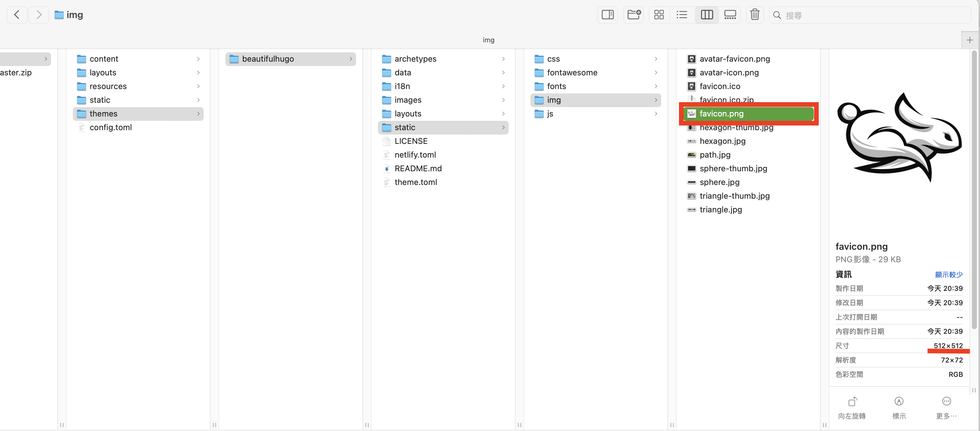Go back with the left arrow button

click(17, 15)
